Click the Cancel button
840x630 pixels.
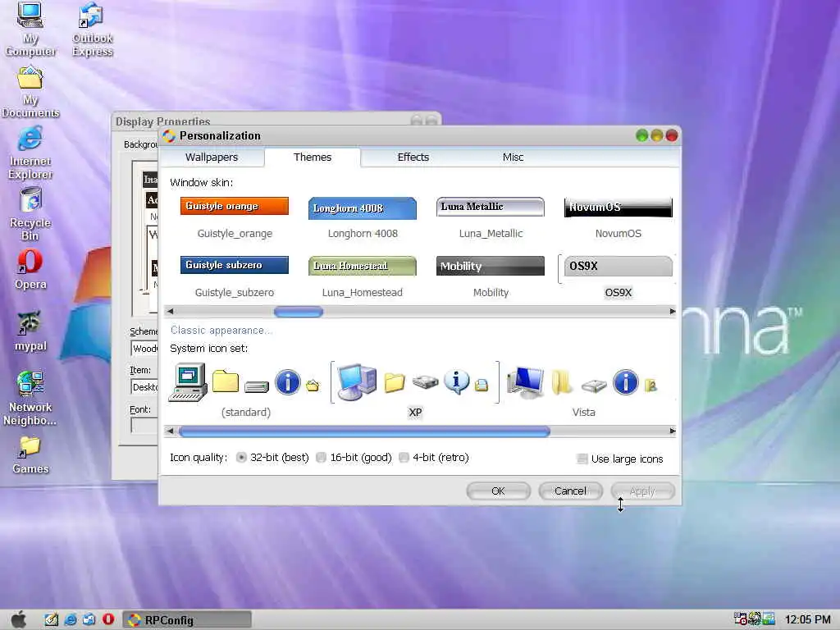(x=570, y=491)
